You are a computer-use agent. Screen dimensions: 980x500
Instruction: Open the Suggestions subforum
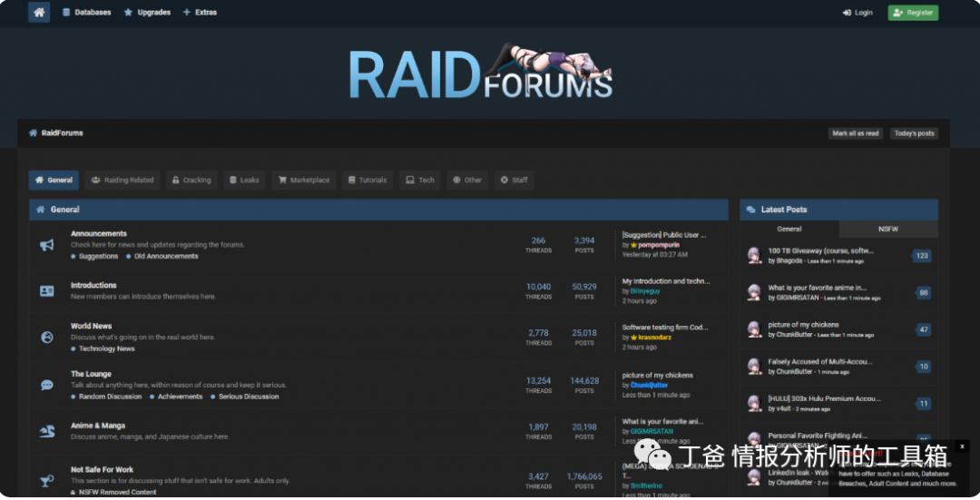pyautogui.click(x=98, y=256)
